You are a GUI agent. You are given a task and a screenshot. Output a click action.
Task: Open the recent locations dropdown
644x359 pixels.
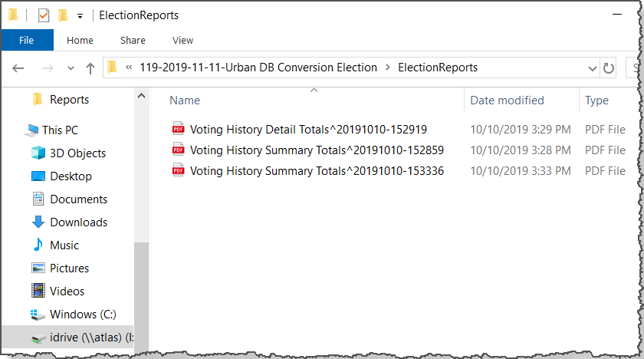pyautogui.click(x=71, y=68)
